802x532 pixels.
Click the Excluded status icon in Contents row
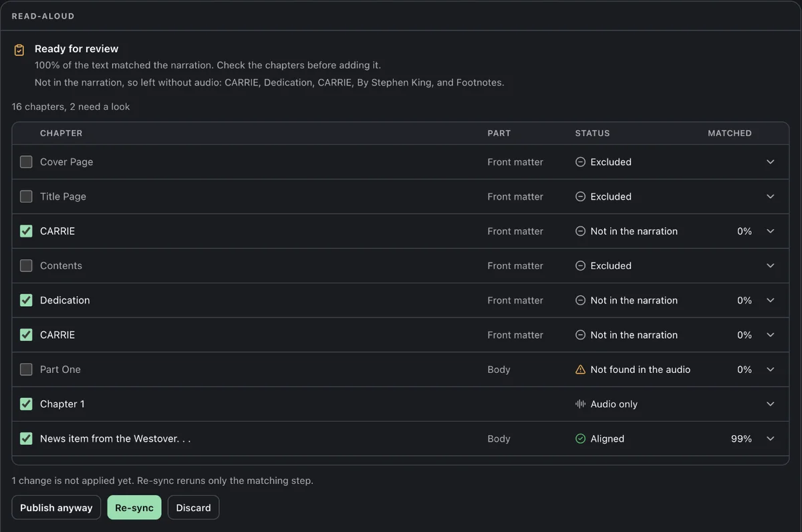click(580, 265)
